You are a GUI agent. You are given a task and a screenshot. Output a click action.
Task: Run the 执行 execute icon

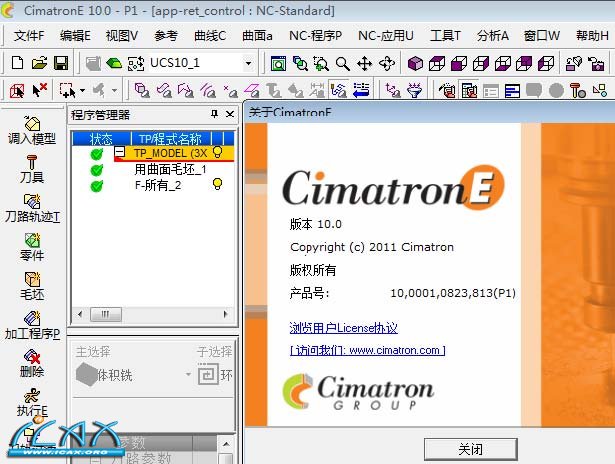point(31,396)
